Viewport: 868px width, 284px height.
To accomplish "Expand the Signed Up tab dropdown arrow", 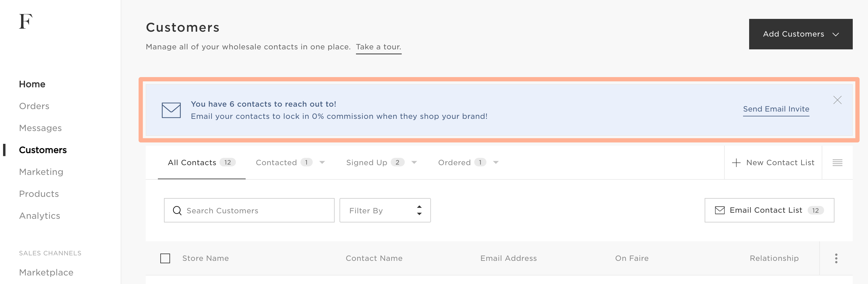I will tap(414, 162).
